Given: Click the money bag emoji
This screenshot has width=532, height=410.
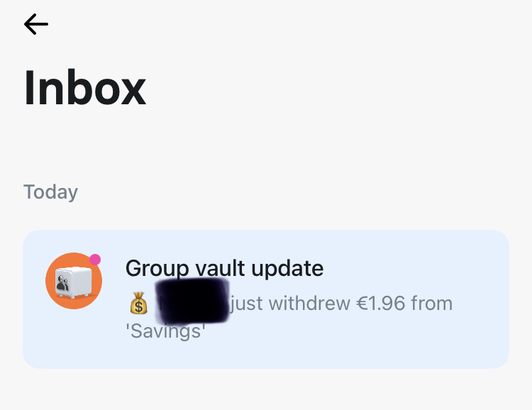Looking at the screenshot, I should click(x=139, y=303).
